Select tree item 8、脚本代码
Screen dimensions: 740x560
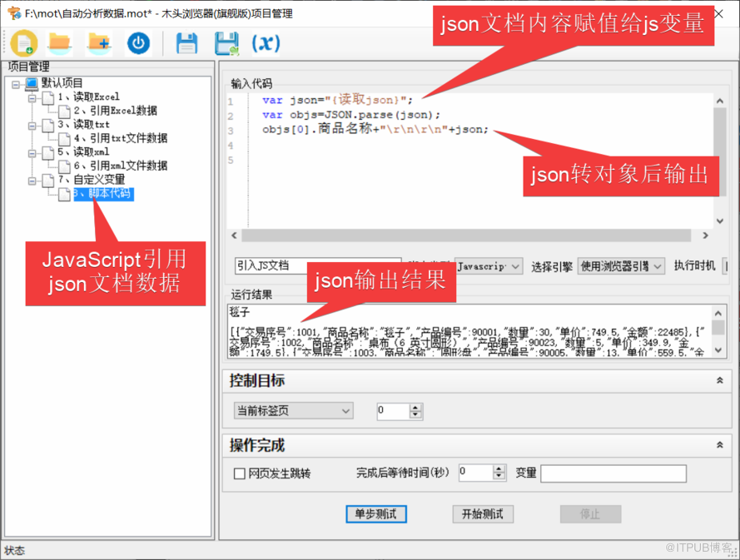coord(103,194)
